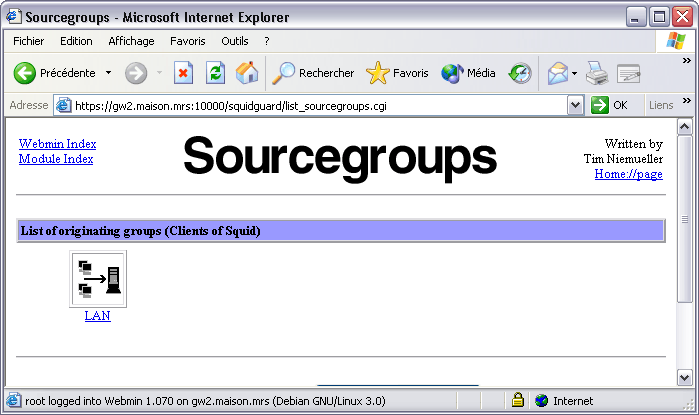
Task: Click the Internet zone globe icon
Action: tap(541, 401)
